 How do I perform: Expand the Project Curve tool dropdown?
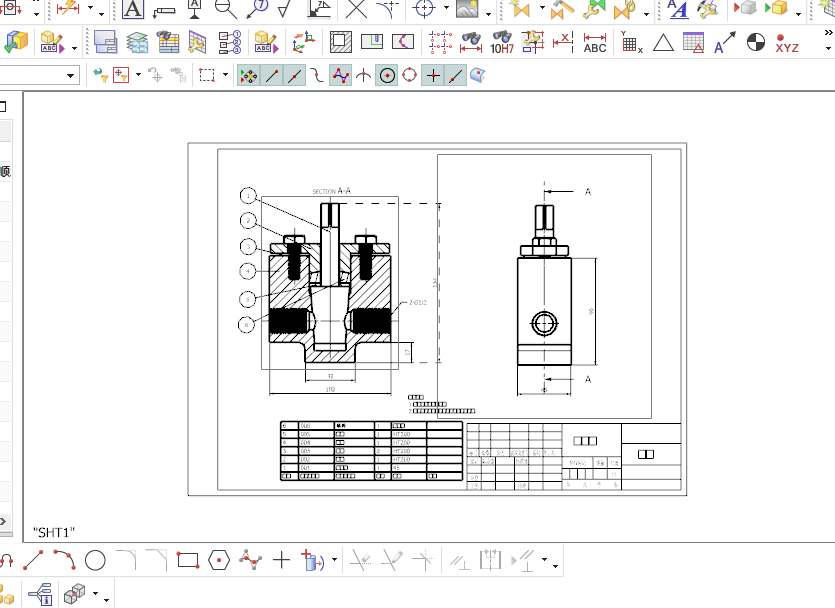[334, 560]
